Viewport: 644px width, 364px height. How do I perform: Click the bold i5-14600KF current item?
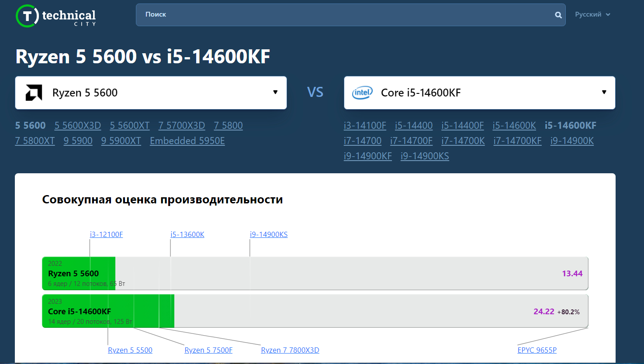click(x=571, y=126)
